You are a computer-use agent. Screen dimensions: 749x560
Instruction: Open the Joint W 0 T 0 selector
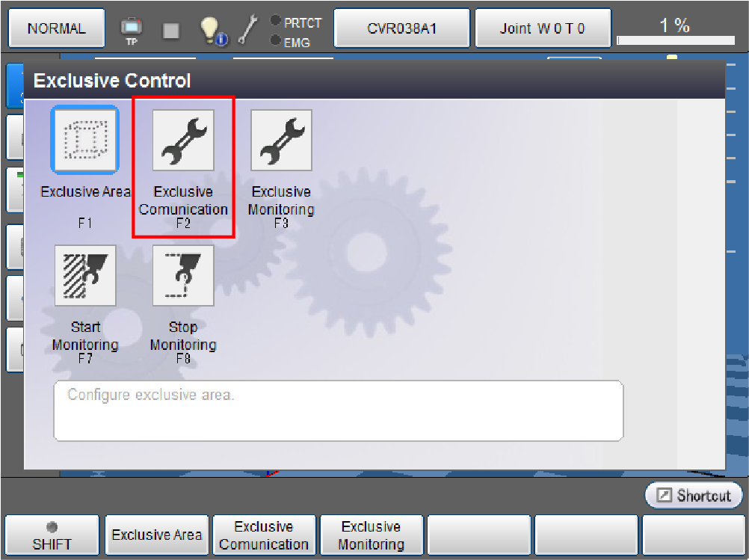(543, 29)
